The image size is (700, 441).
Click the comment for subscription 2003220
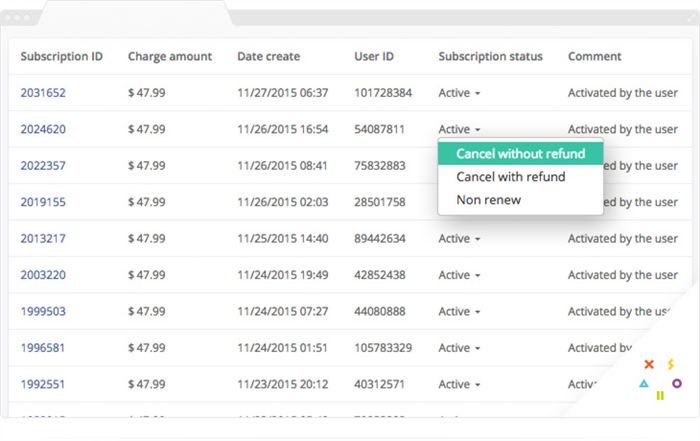tap(623, 275)
